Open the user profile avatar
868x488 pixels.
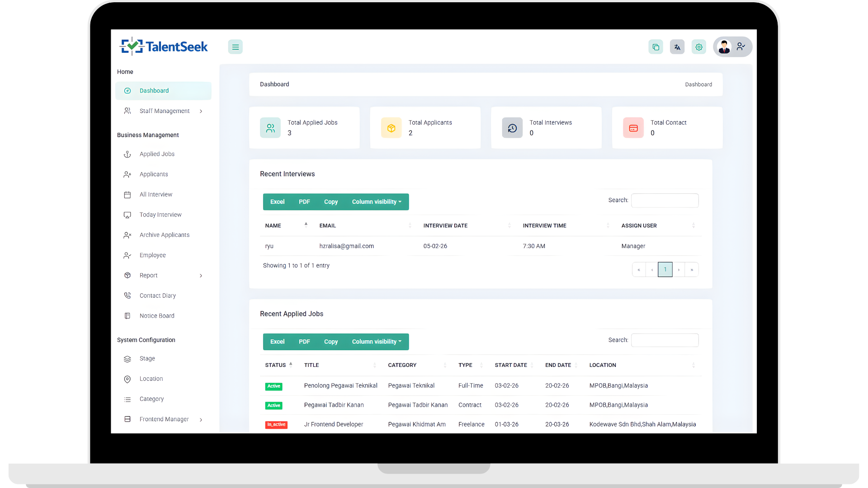coord(724,47)
